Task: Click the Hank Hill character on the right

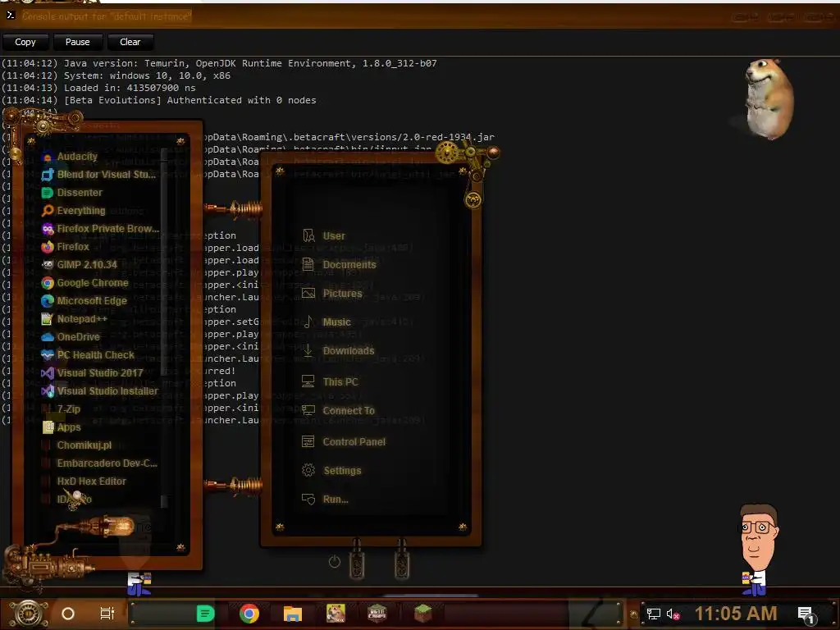Action: [x=757, y=549]
